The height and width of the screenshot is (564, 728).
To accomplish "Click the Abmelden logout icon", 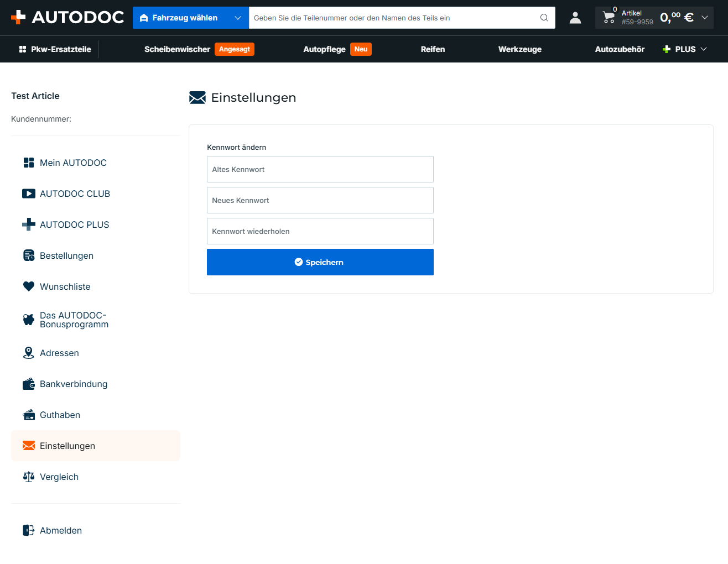I will click(29, 530).
